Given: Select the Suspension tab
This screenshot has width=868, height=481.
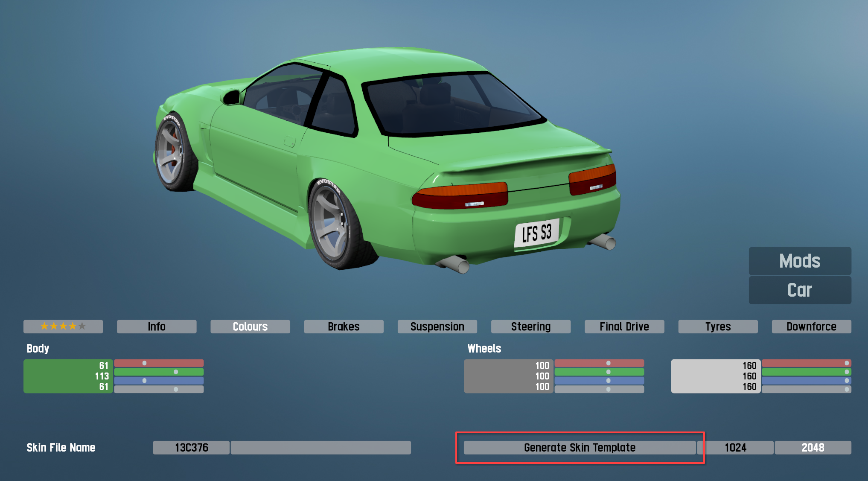Looking at the screenshot, I should point(437,326).
